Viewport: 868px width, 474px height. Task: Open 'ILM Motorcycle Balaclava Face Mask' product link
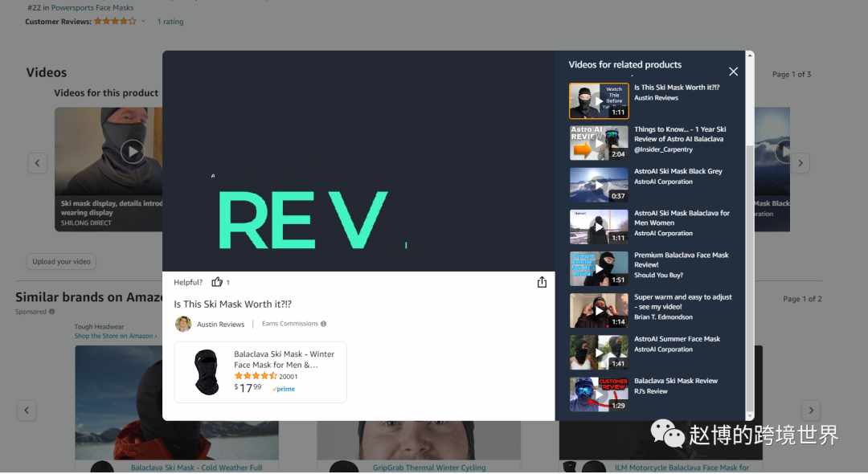point(682,468)
